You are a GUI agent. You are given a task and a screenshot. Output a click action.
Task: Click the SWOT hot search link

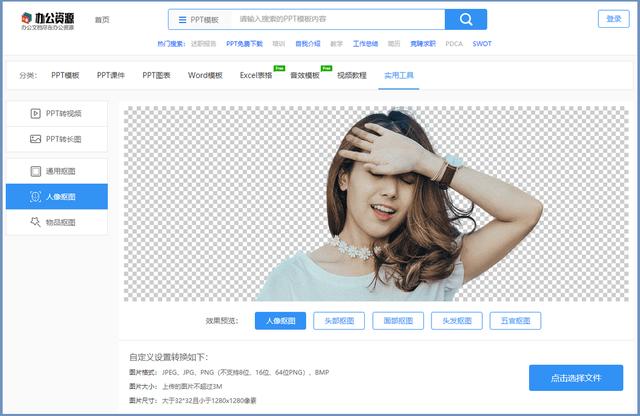[x=482, y=44]
